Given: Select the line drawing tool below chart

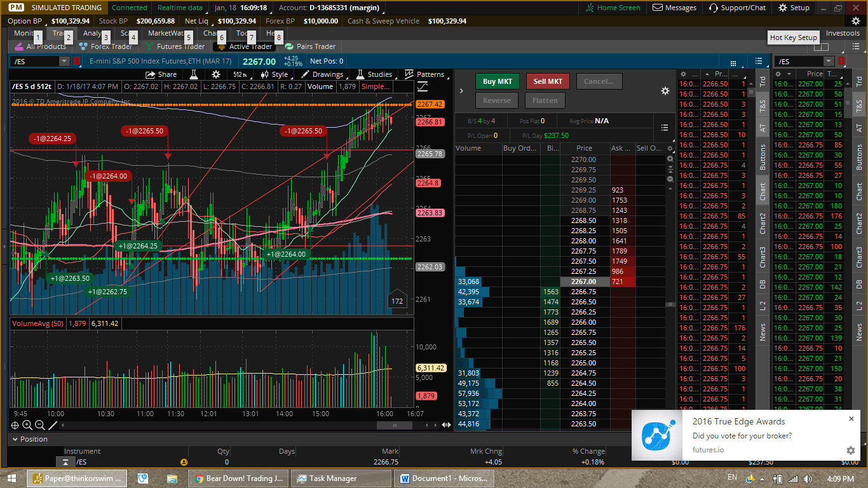Looking at the screenshot, I should click(53, 425).
